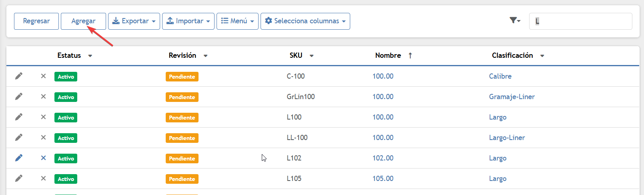Click Pendiente badge in L102 row
The image size is (644, 195).
[182, 158]
